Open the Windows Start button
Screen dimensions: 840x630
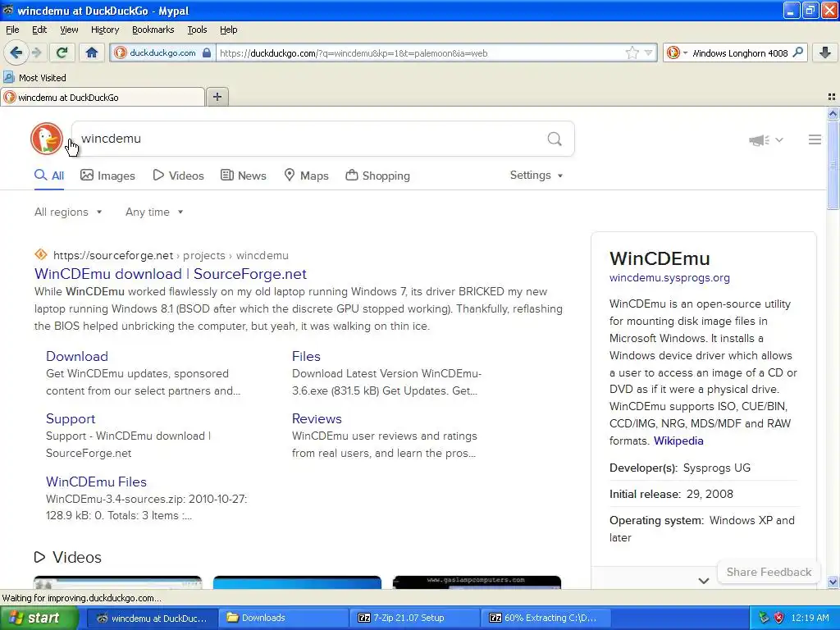38,618
